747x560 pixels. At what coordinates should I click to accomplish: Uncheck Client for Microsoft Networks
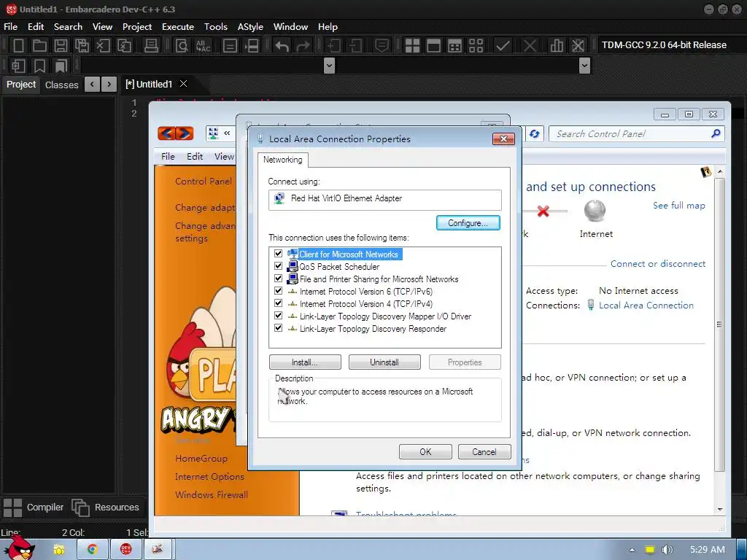tap(278, 254)
